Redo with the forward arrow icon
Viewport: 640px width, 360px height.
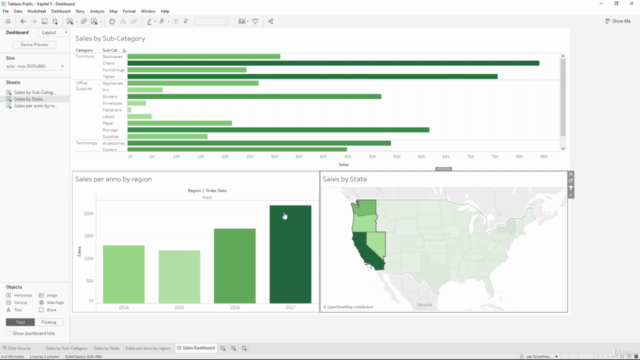tap(34, 21)
